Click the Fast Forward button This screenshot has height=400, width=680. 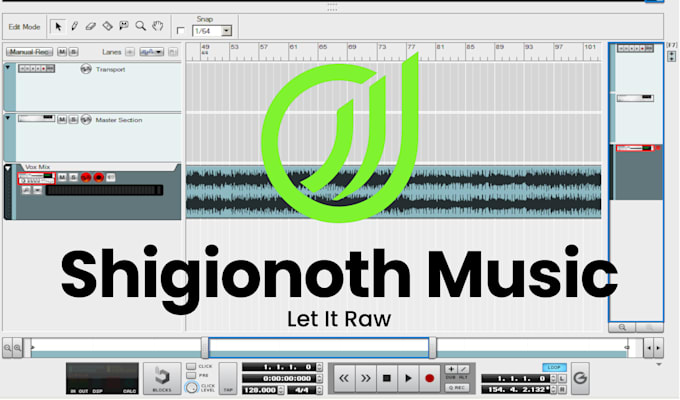tap(366, 378)
